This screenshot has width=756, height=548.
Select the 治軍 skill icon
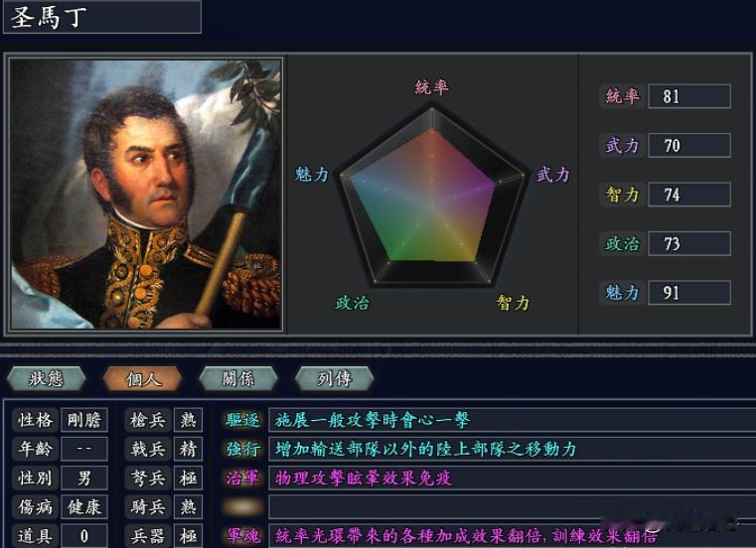[243, 479]
